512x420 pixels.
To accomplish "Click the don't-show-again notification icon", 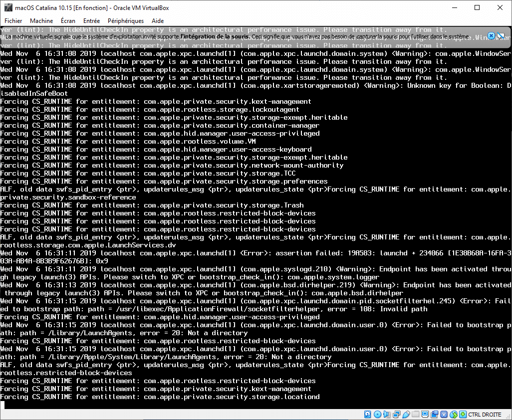I will point(501,36).
